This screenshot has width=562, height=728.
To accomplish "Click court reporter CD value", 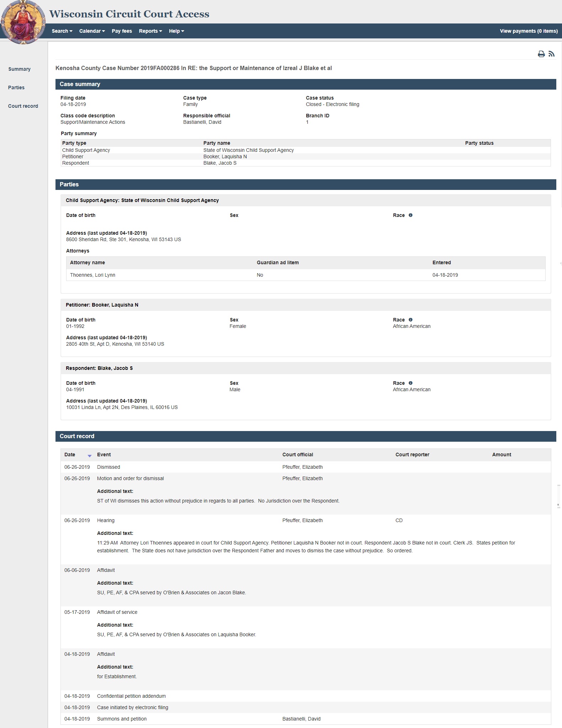I will coord(399,520).
